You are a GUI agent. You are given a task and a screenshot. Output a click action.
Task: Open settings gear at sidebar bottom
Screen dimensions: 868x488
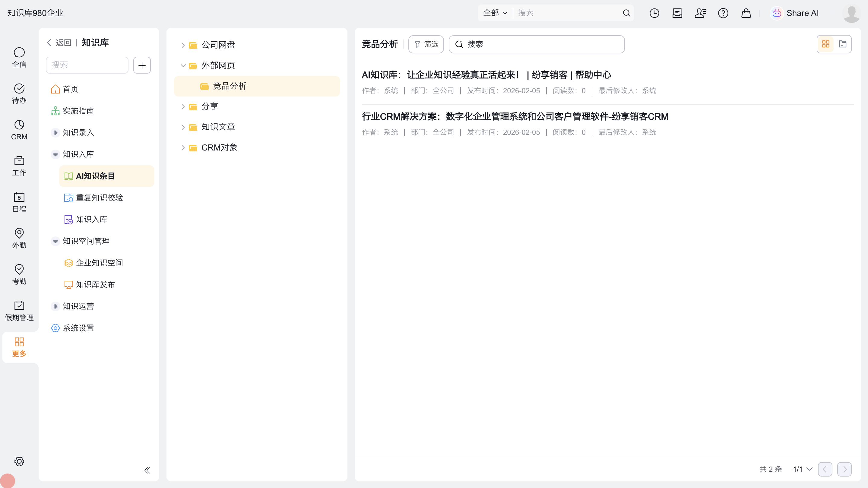[19, 461]
